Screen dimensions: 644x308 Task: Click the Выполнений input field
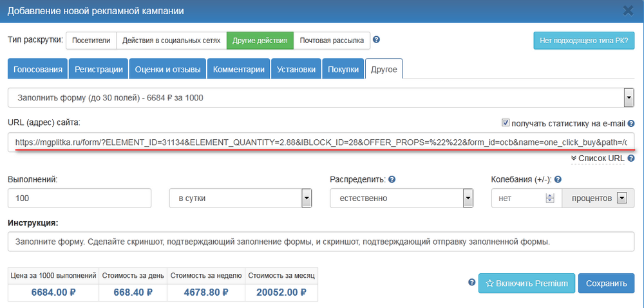point(80,198)
